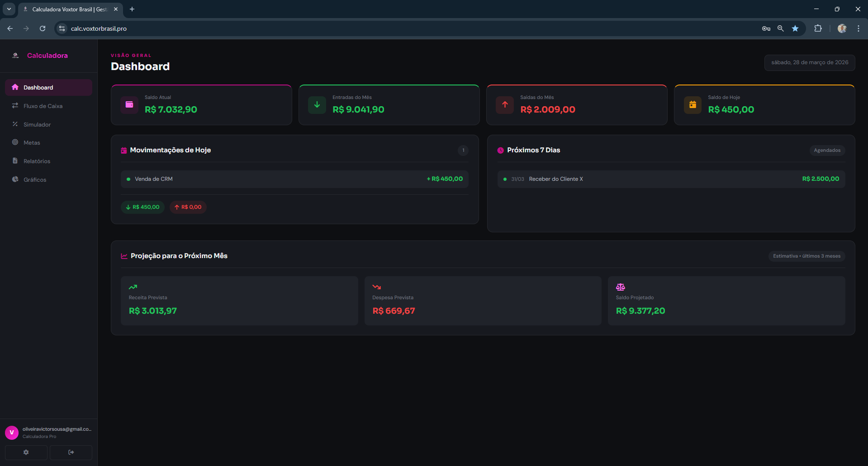
Task: Toggle the R$ 0,00 saídas chip
Action: (188, 207)
